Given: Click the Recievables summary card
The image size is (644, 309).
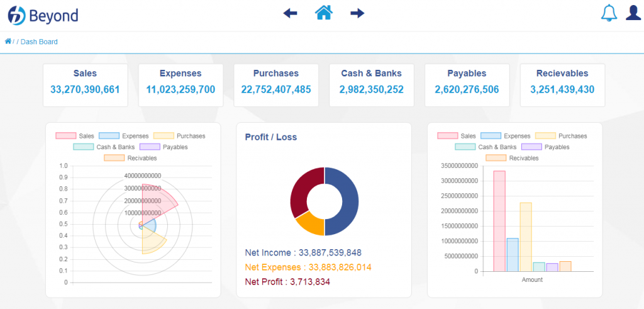Looking at the screenshot, I should pos(562,85).
